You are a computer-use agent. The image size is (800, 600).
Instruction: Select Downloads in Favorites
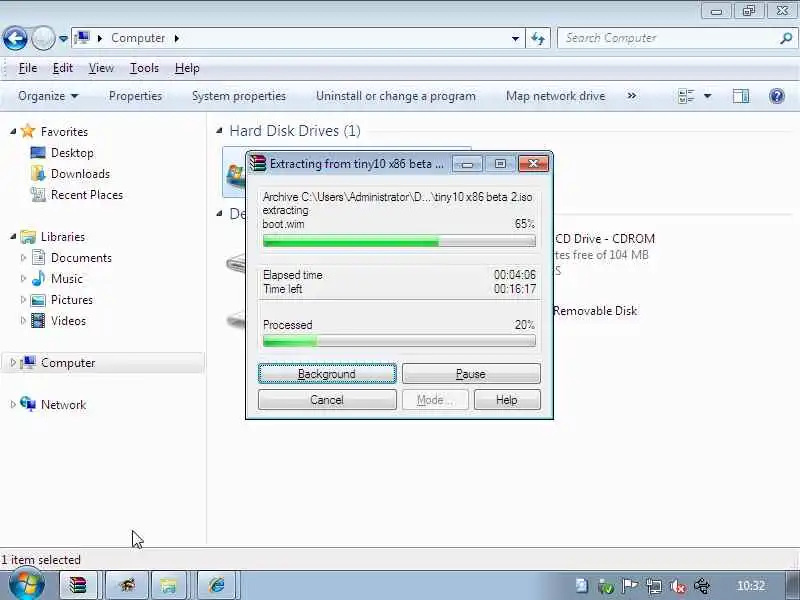point(80,173)
